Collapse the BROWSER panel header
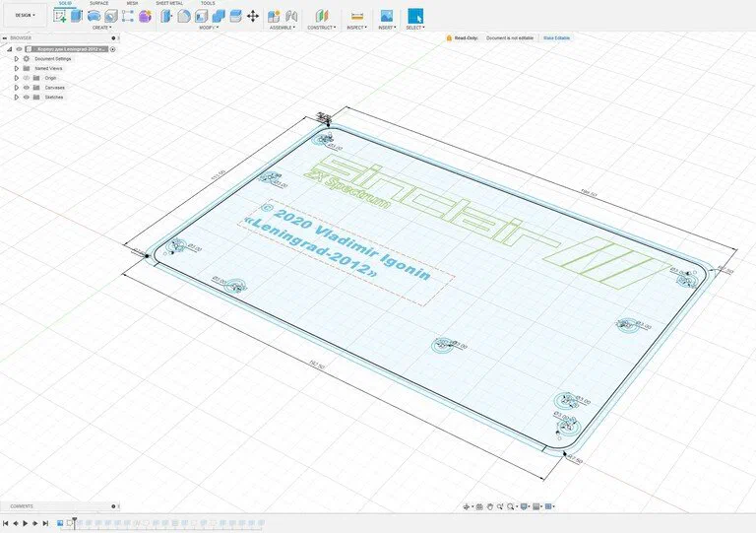The width and height of the screenshot is (756, 533). (x=5, y=37)
